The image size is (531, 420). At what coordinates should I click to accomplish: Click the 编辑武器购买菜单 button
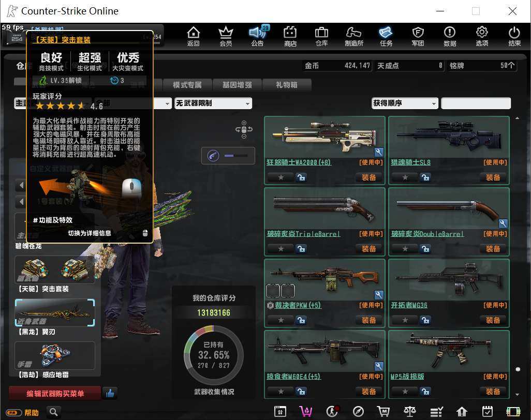pyautogui.click(x=55, y=393)
